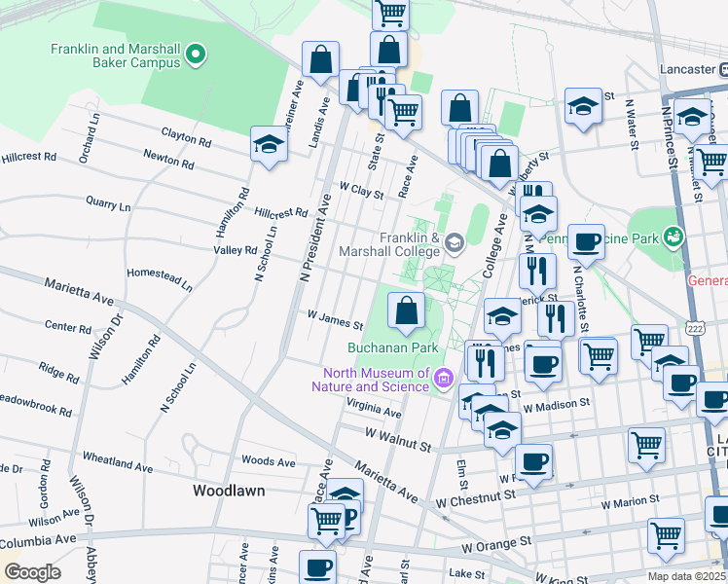This screenshot has height=584, width=728.
Task: Open school marker left of N Water St
Action: coord(584,106)
